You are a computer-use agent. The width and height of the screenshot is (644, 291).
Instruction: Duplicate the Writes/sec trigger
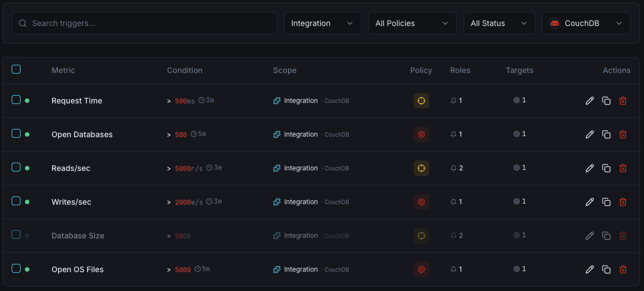click(x=606, y=201)
